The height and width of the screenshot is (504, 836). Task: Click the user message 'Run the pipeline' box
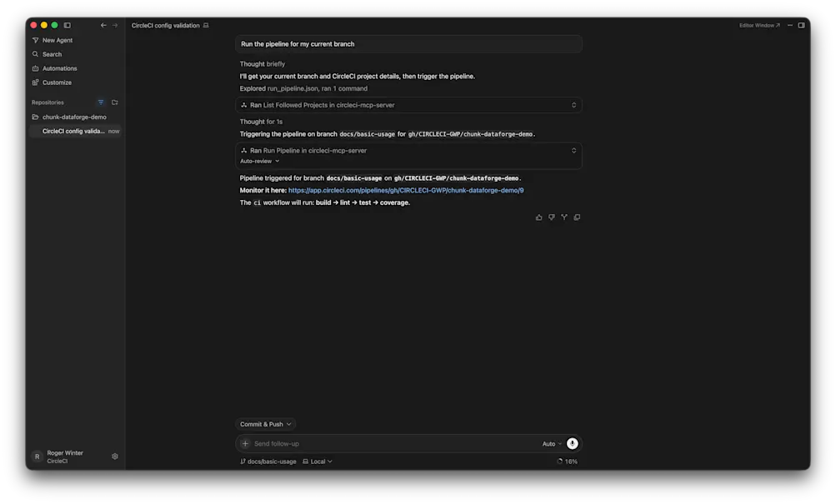click(408, 44)
